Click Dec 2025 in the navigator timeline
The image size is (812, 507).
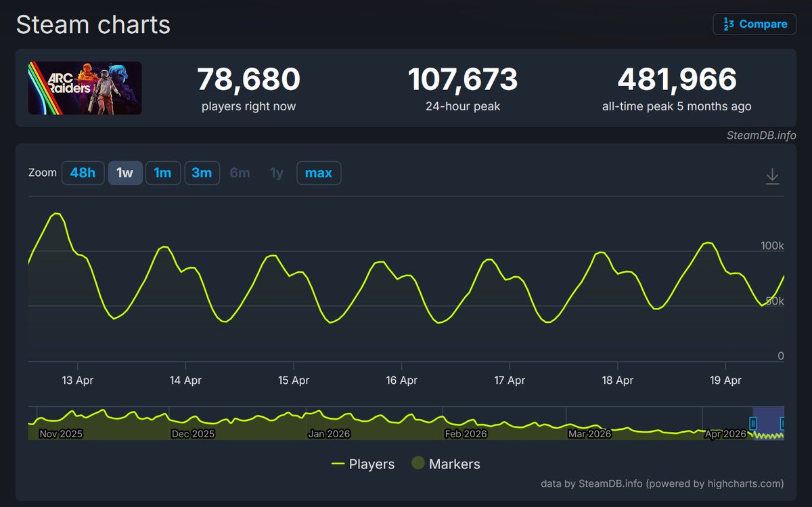194,434
